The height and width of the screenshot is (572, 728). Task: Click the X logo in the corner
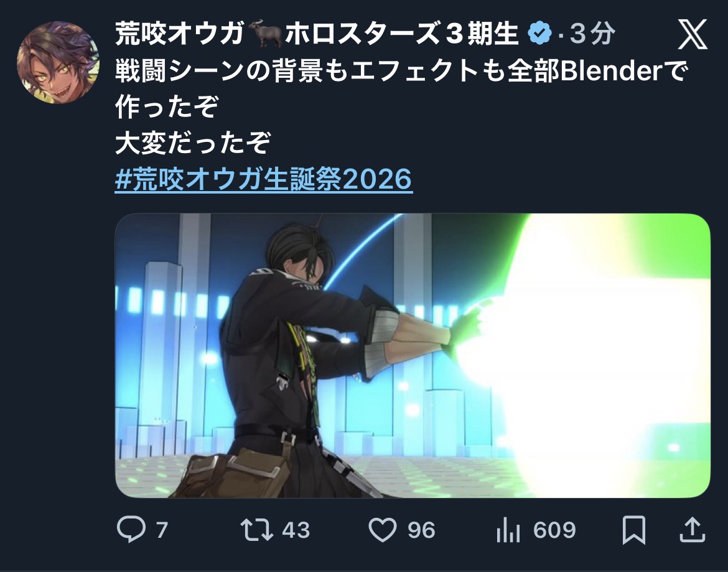pos(693,34)
